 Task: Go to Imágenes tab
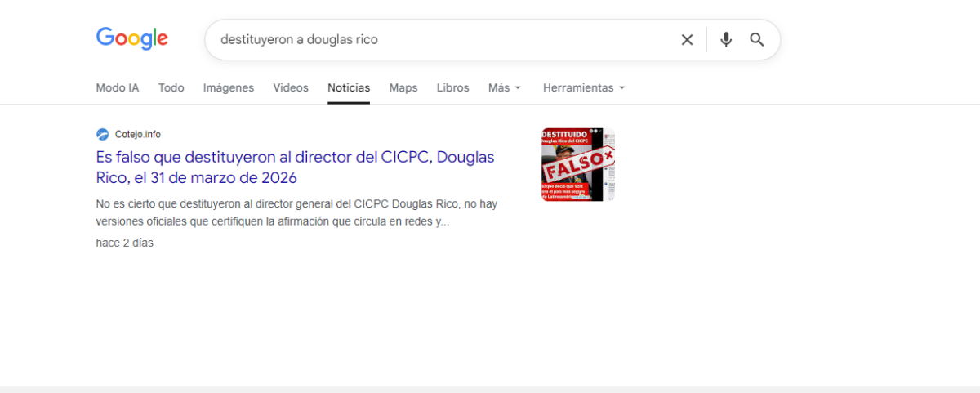pyautogui.click(x=229, y=87)
